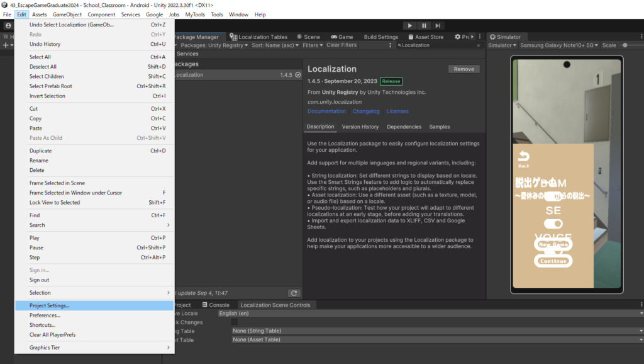Screen dimensions: 644x364
Task: Click the Step forward button
Action: tap(438, 25)
